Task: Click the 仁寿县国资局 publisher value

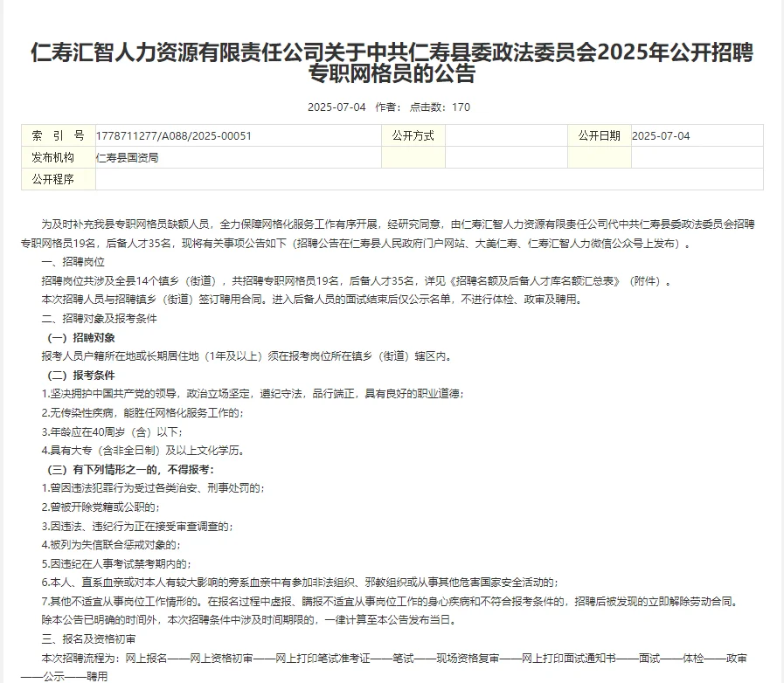Action: coord(127,158)
